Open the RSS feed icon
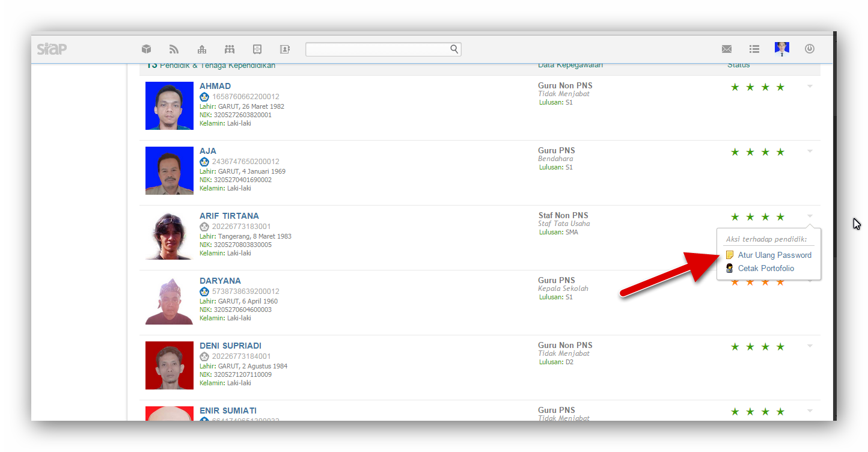 (x=174, y=49)
